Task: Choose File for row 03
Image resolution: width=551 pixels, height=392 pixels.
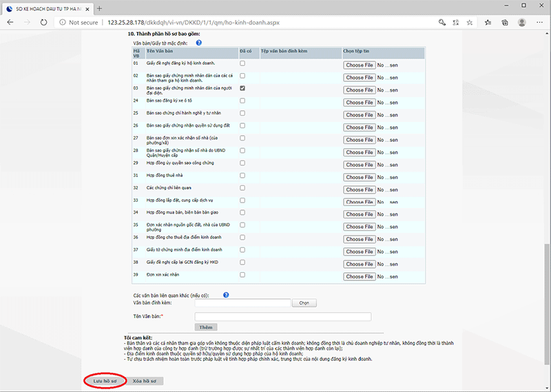Action: [x=360, y=90]
